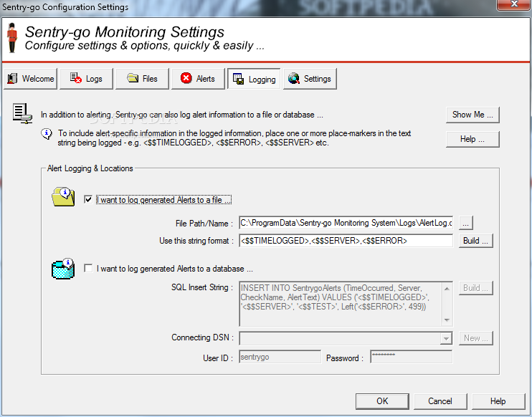Click the Files tab folder icon

[x=133, y=78]
